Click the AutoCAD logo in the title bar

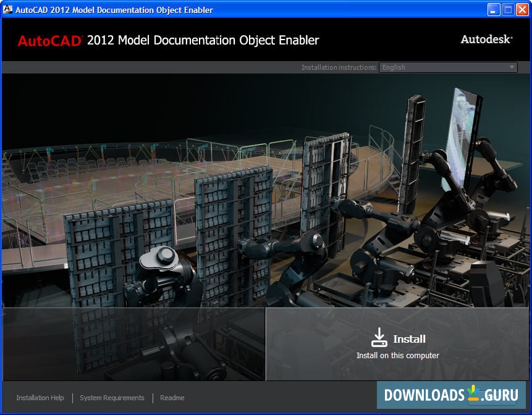(8, 9)
